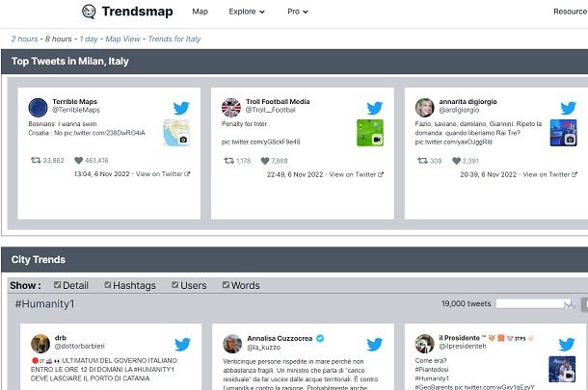
Task: Open drb profile avatar
Action: click(40, 344)
